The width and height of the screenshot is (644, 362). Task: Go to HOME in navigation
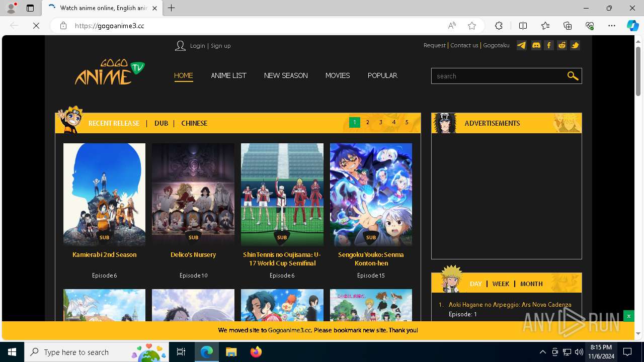pyautogui.click(x=183, y=75)
